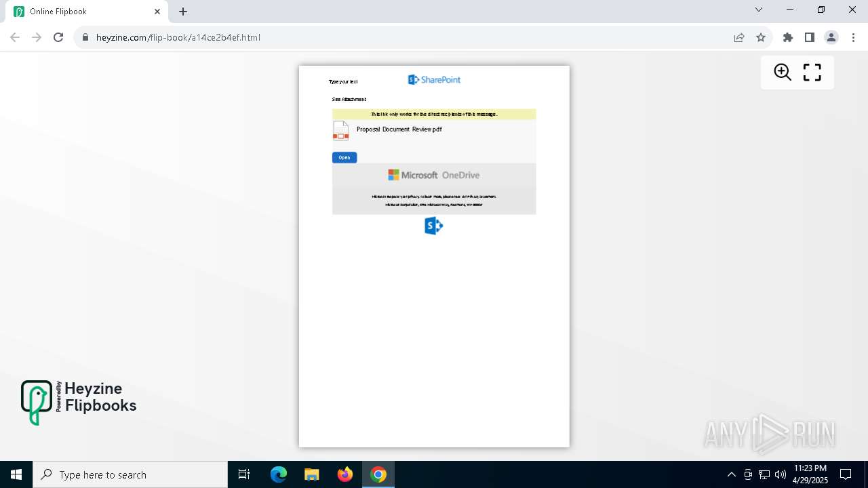The width and height of the screenshot is (868, 488).
Task: Open the volume control tray icon
Action: [x=781, y=474]
